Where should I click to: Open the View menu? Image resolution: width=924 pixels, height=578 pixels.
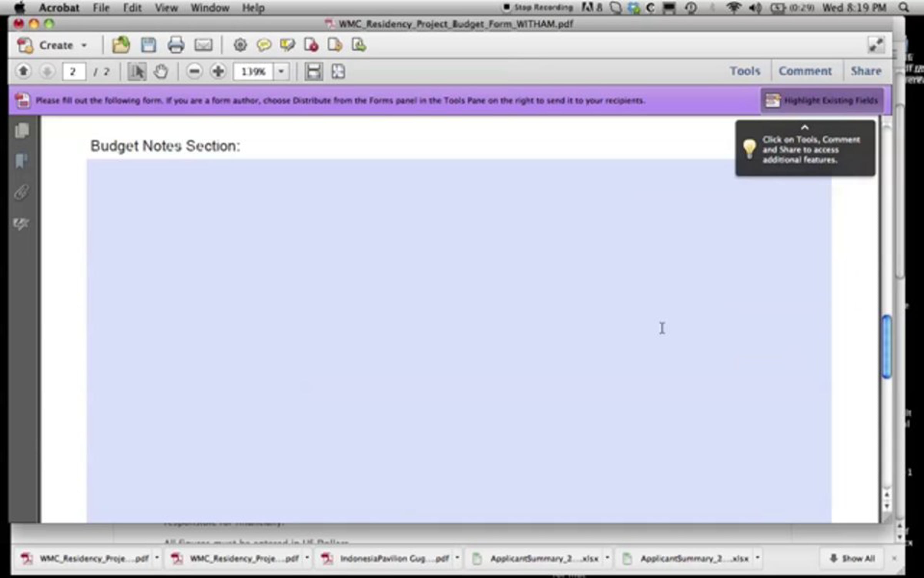click(166, 8)
